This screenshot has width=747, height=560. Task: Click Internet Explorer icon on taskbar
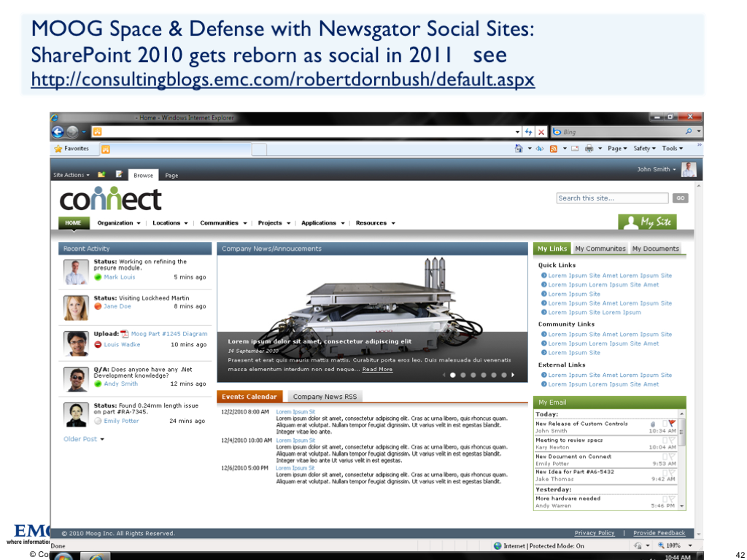pyautogui.click(x=96, y=556)
